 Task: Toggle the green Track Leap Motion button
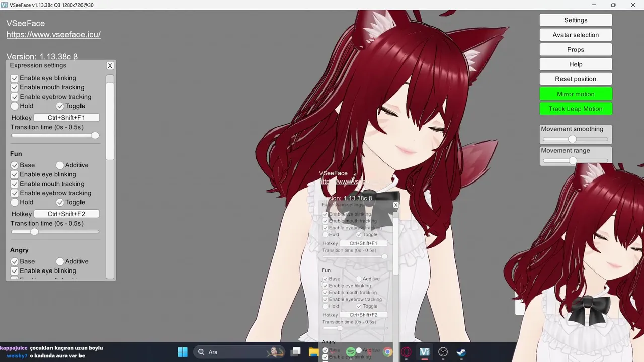point(576,109)
